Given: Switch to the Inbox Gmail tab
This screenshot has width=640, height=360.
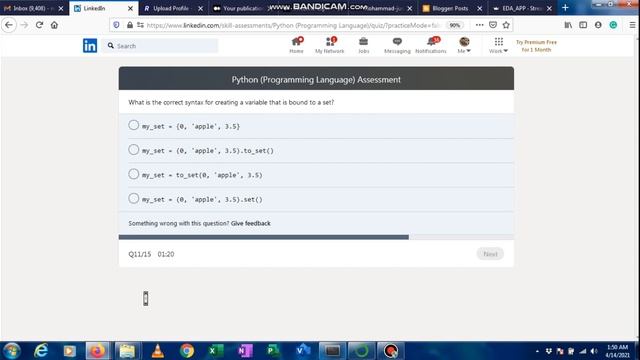Looking at the screenshot, I should 29,8.
